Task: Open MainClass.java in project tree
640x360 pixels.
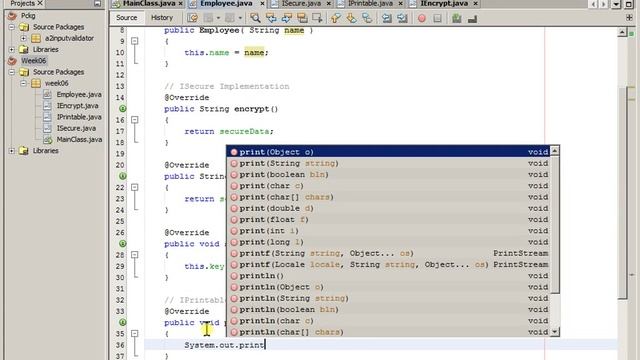Action: (79, 140)
